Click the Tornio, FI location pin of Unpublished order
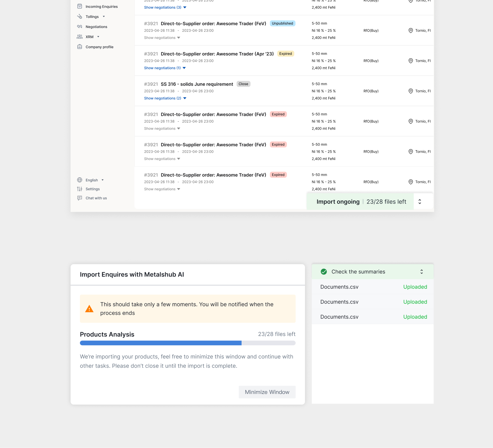Screen dimensions: 493x448 click(x=410, y=30)
